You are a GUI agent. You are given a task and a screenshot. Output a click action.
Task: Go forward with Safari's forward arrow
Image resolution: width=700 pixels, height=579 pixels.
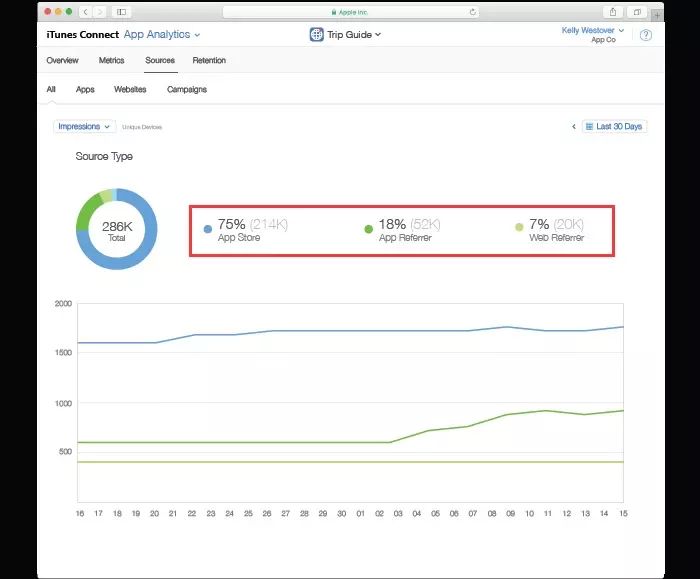(x=100, y=12)
